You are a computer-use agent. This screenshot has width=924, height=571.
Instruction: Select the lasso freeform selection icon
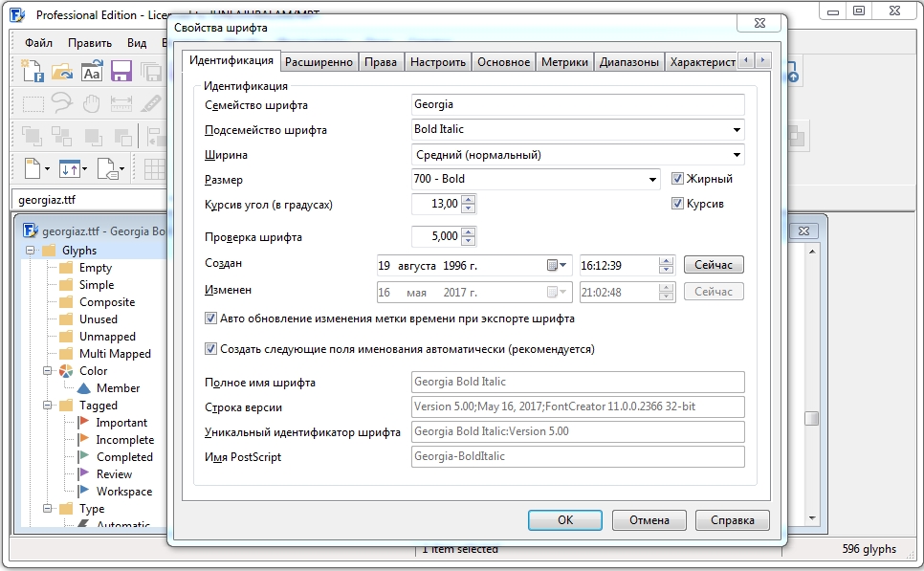[x=62, y=103]
